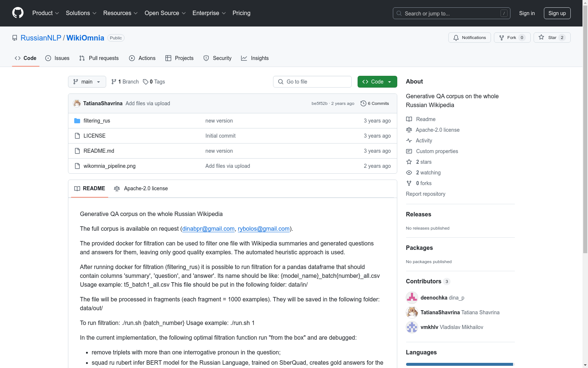588x368 pixels.
Task: Click the star icon beside 2 stars
Action: click(x=409, y=162)
